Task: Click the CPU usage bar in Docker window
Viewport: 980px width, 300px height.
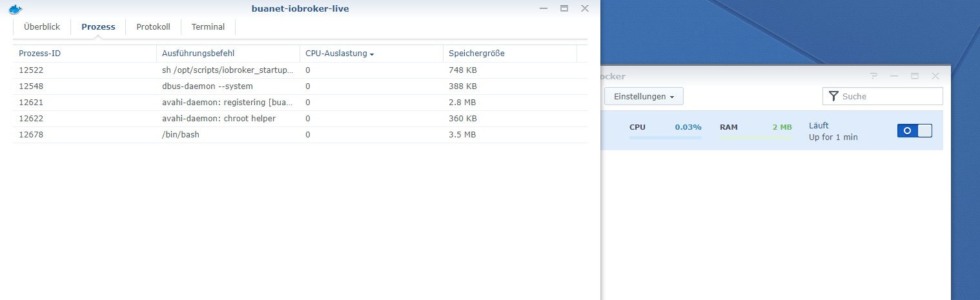Action: tap(666, 137)
